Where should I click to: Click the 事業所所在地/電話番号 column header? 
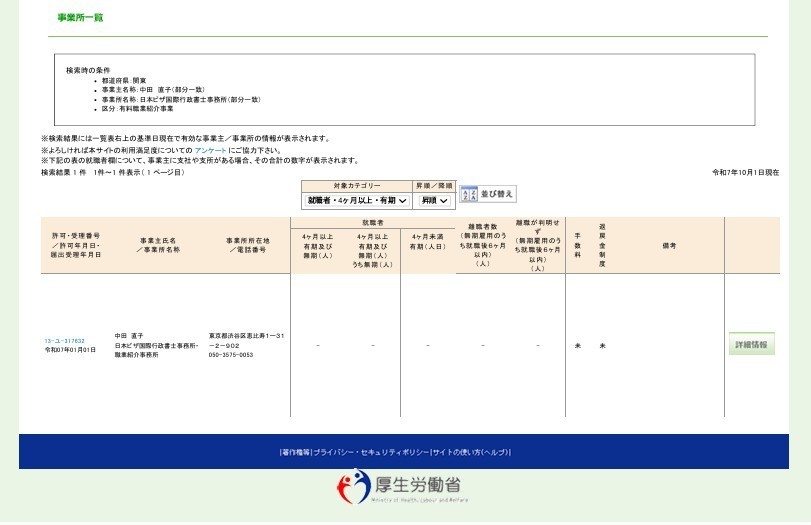tap(248, 245)
